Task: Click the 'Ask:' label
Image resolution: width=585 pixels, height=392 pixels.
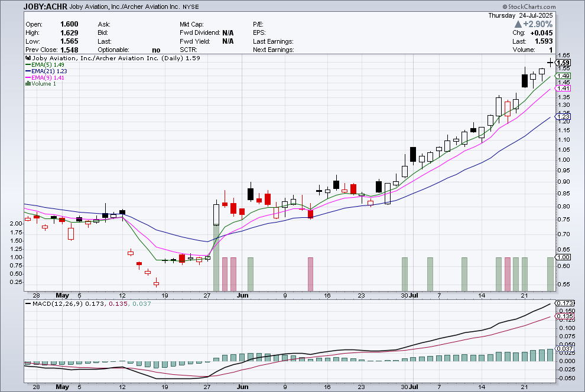Action: [x=104, y=24]
